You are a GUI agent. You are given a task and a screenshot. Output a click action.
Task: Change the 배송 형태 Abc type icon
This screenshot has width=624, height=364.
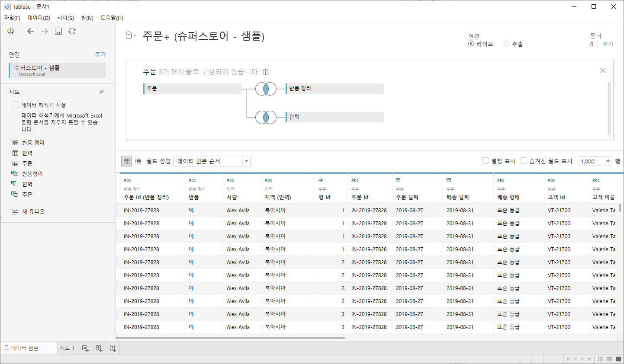(x=501, y=180)
